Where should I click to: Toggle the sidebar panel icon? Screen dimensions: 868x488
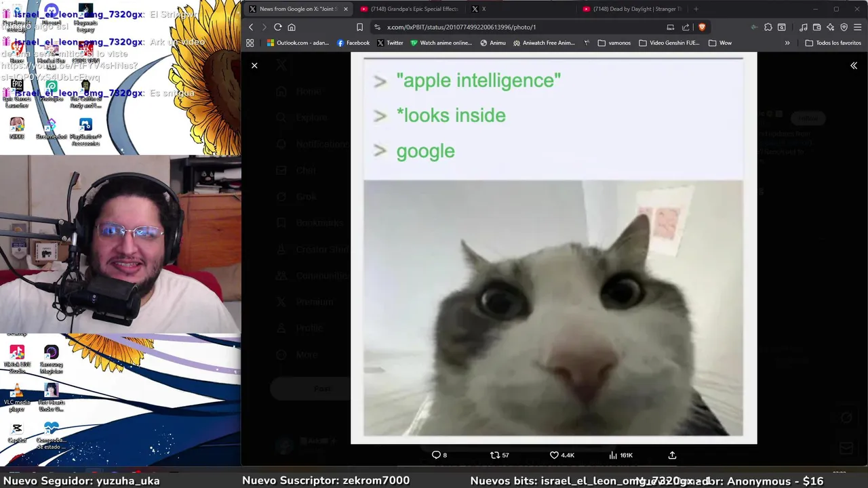click(782, 27)
